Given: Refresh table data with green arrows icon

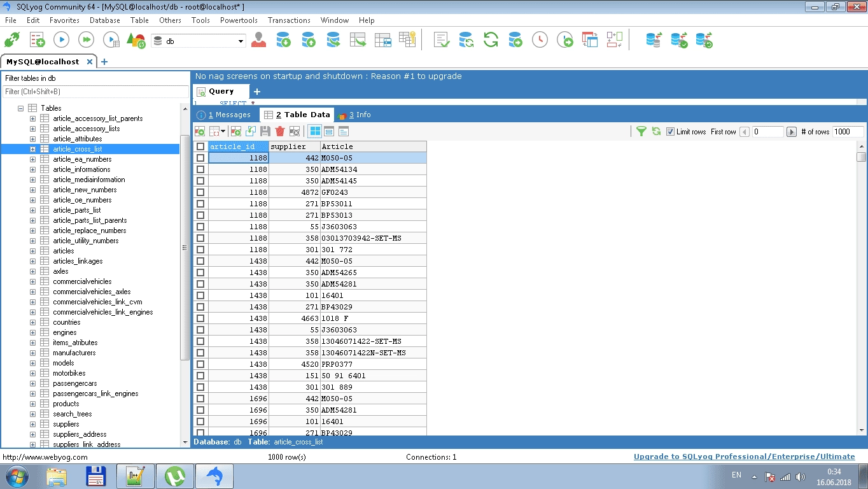Looking at the screenshot, I should [x=656, y=131].
